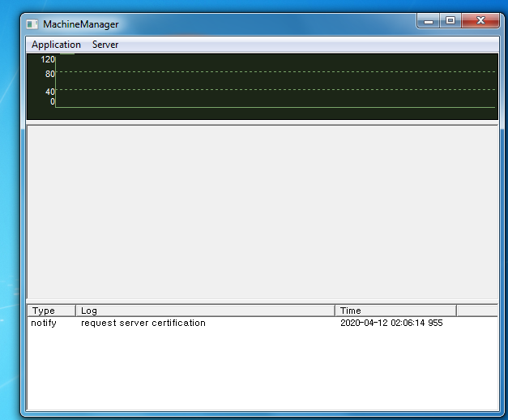Image resolution: width=508 pixels, height=420 pixels.
Task: Open the Application menu
Action: (x=56, y=45)
